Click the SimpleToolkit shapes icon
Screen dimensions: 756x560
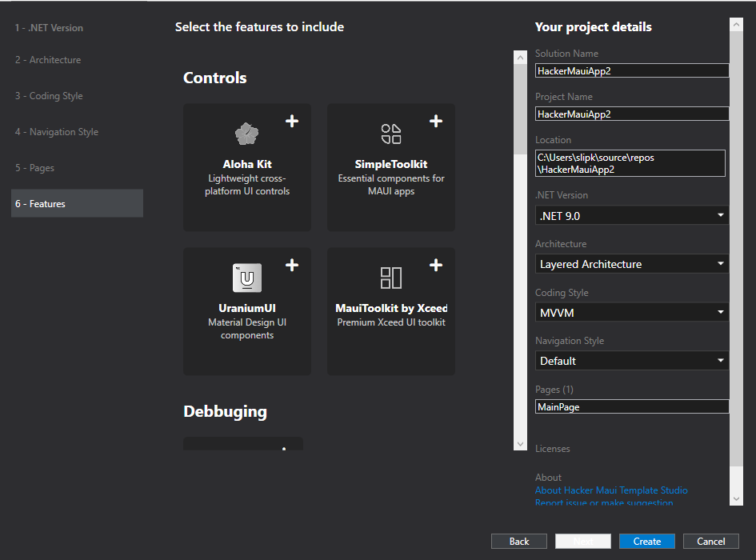point(391,134)
